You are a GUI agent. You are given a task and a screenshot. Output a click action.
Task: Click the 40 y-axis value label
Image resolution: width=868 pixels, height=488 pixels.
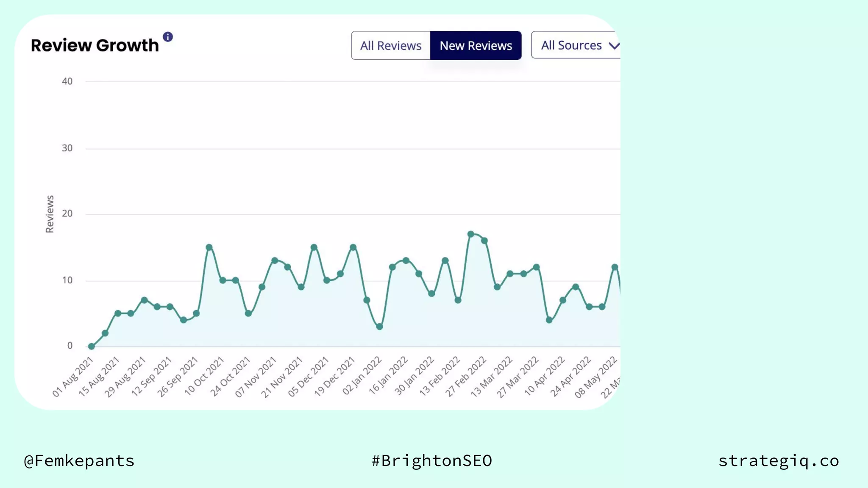67,81
